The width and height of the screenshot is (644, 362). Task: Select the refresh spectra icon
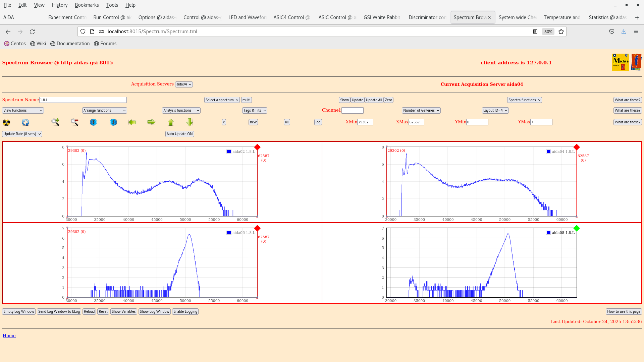25,122
